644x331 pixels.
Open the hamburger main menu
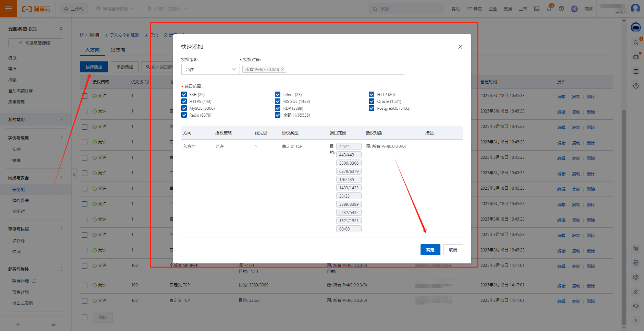click(x=9, y=9)
